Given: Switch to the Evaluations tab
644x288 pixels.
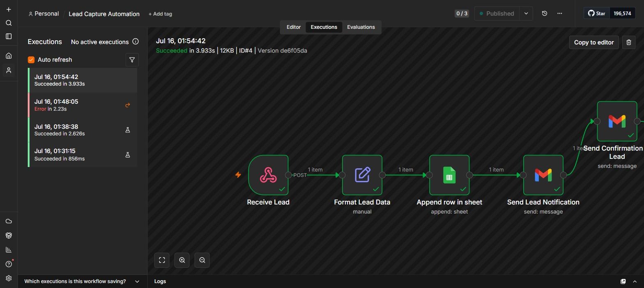Looking at the screenshot, I should [361, 27].
